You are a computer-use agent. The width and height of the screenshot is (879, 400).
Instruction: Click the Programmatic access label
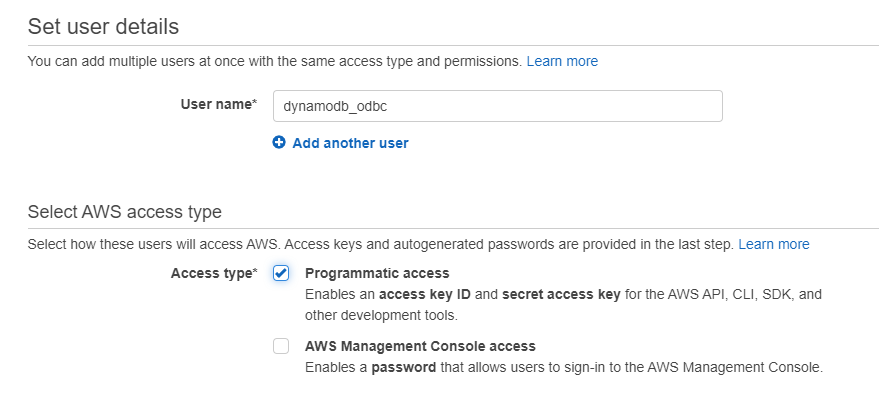tap(377, 273)
